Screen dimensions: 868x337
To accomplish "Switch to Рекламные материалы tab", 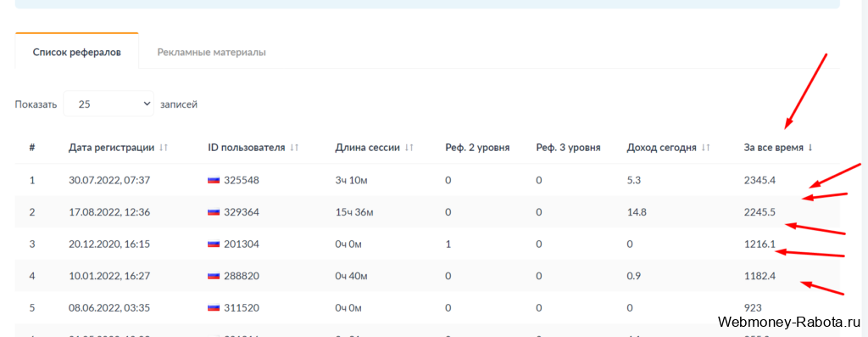I will point(211,53).
